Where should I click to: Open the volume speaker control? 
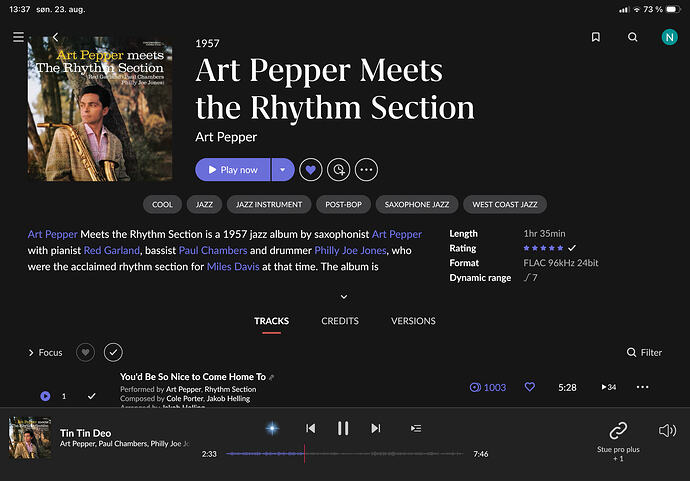click(667, 430)
